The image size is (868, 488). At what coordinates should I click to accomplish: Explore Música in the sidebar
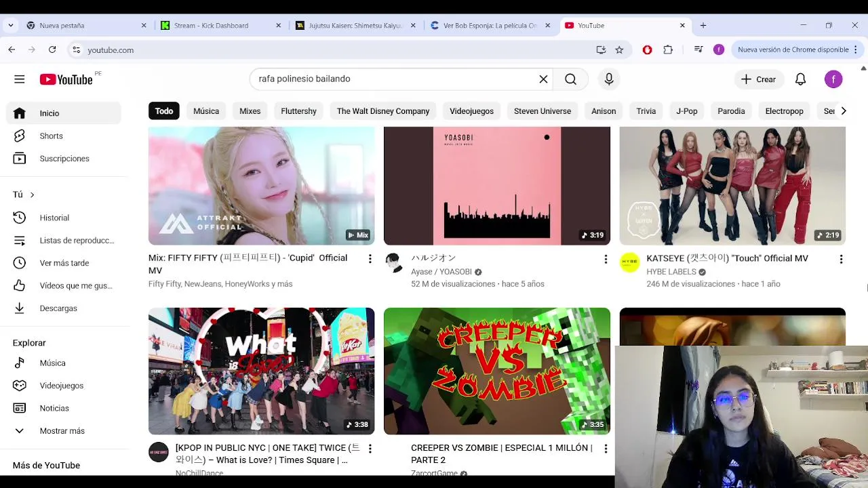pos(64,363)
